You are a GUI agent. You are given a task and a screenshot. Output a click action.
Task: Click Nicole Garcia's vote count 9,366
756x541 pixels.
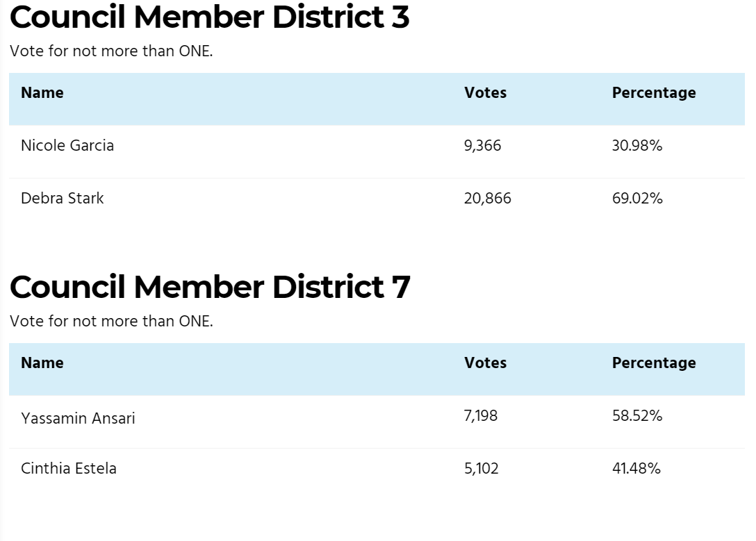click(x=482, y=146)
